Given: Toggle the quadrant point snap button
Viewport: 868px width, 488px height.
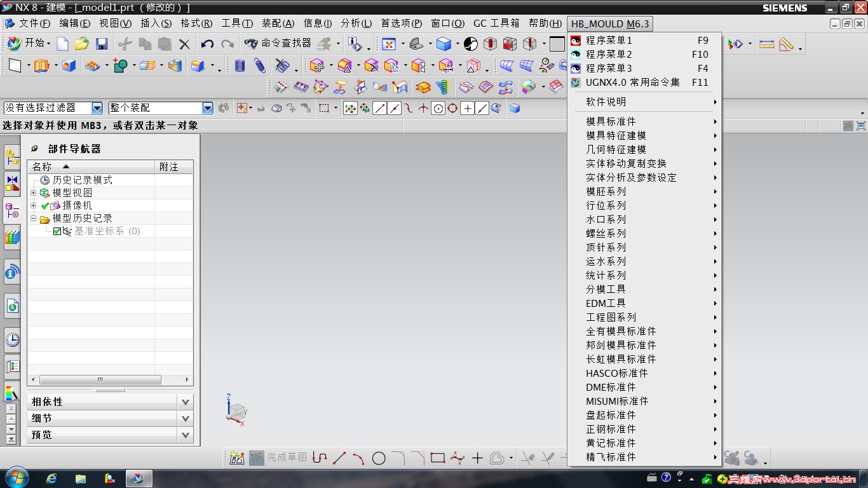Looking at the screenshot, I should click(452, 109).
